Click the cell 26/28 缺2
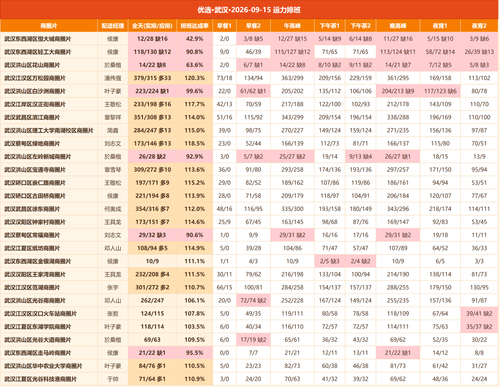Image resolution: width=500 pixels, height=387 pixels. 152,156
